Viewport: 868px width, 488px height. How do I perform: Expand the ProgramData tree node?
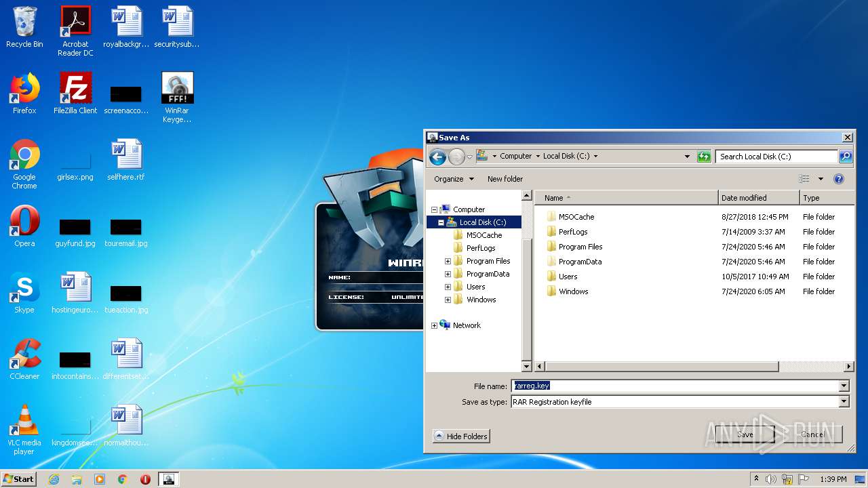448,274
